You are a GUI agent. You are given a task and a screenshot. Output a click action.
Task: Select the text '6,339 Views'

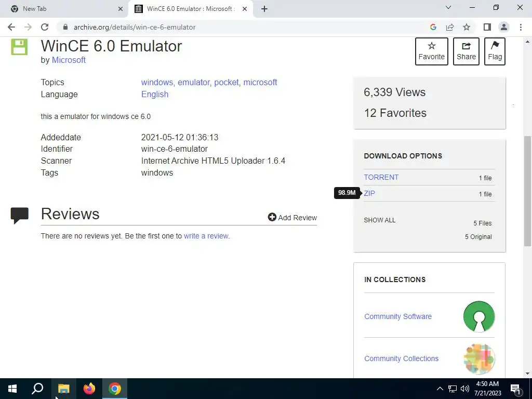click(x=395, y=92)
